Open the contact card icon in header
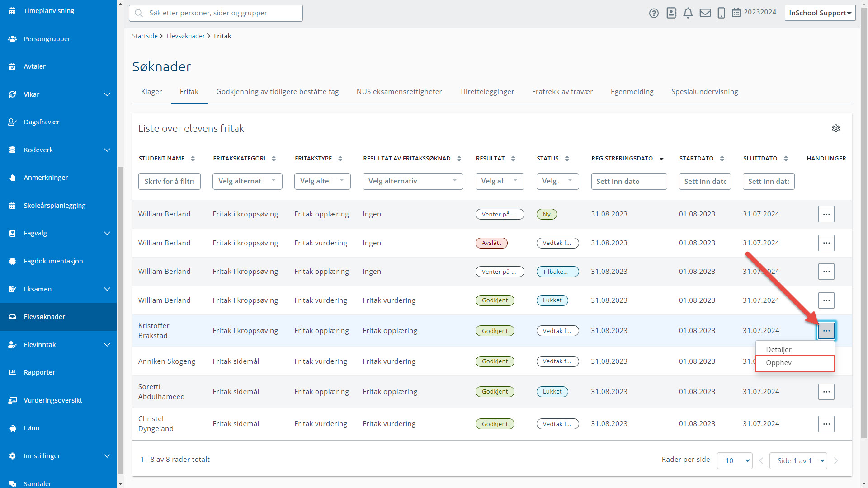The height and width of the screenshot is (488, 868). [671, 13]
